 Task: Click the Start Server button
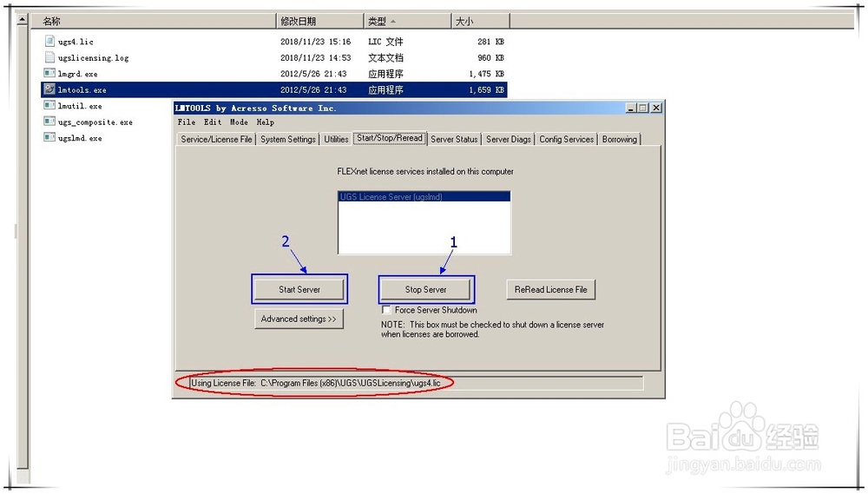click(299, 289)
